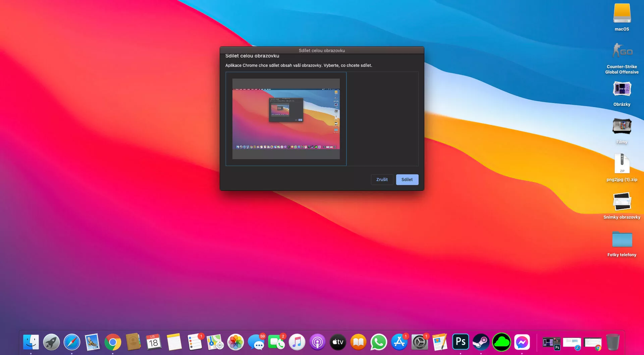Image resolution: width=644 pixels, height=355 pixels.
Task: Open Launchpad from the Dock
Action: click(x=51, y=342)
